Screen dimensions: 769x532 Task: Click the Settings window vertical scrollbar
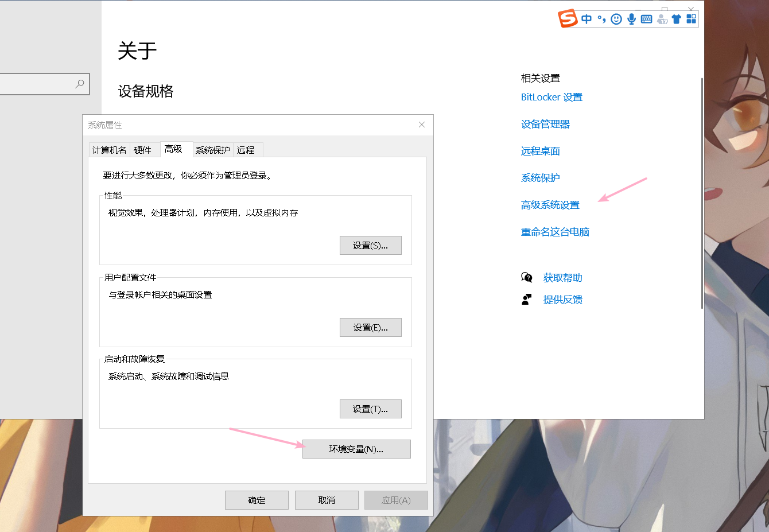click(x=702, y=193)
